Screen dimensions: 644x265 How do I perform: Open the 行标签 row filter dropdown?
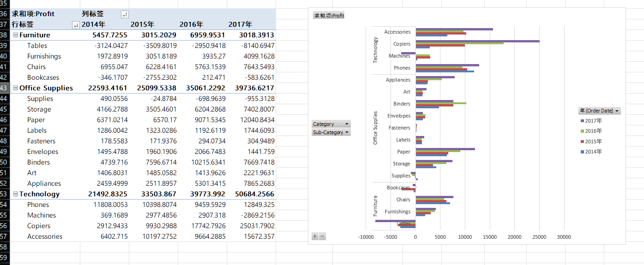(x=76, y=25)
